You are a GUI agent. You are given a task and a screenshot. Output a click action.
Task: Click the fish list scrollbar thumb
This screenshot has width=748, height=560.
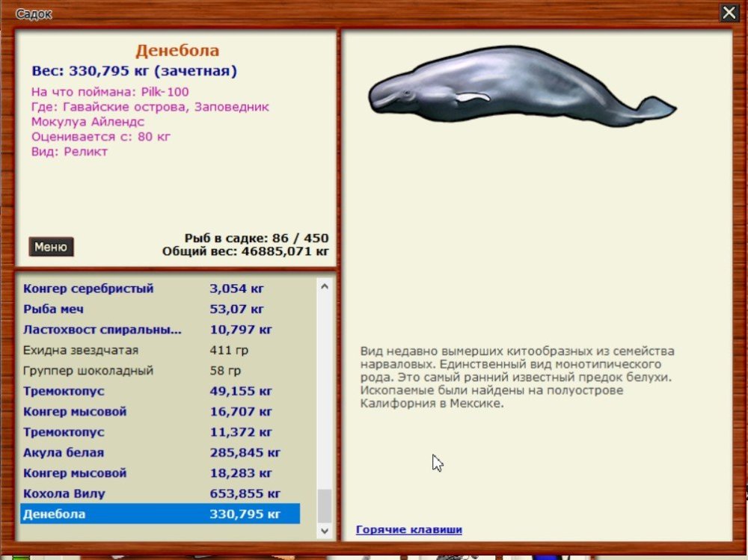(x=325, y=506)
